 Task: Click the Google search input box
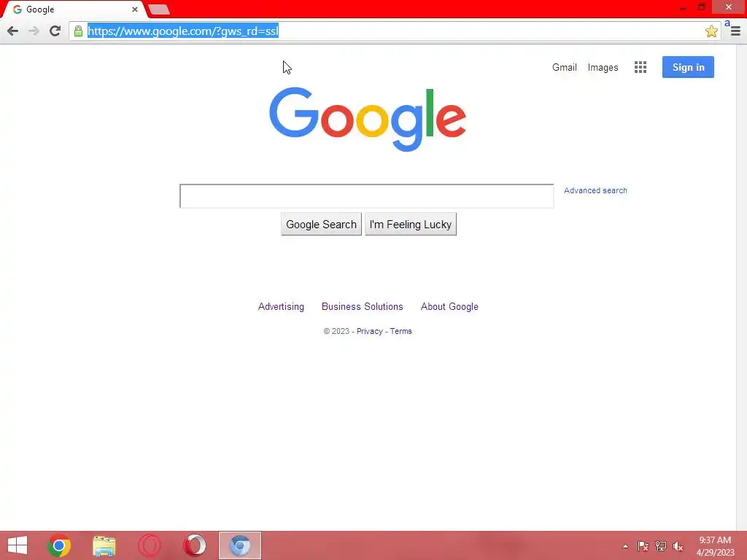click(x=366, y=195)
